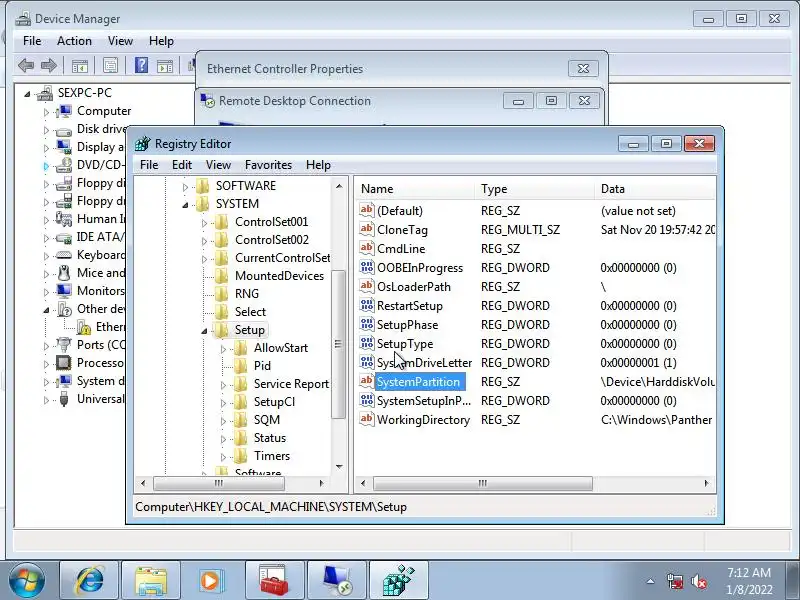Click the network tray icon with red X
The height and width of the screenshot is (600, 800).
coord(675,581)
